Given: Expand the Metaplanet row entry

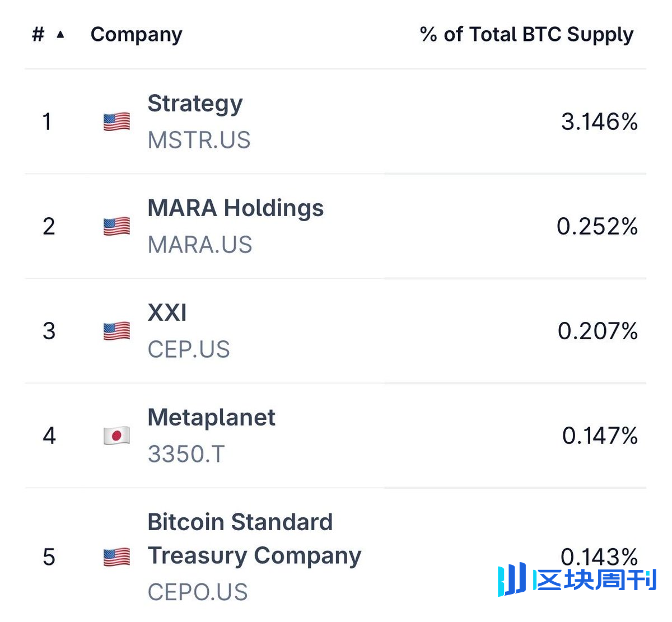Looking at the screenshot, I should tap(336, 435).
